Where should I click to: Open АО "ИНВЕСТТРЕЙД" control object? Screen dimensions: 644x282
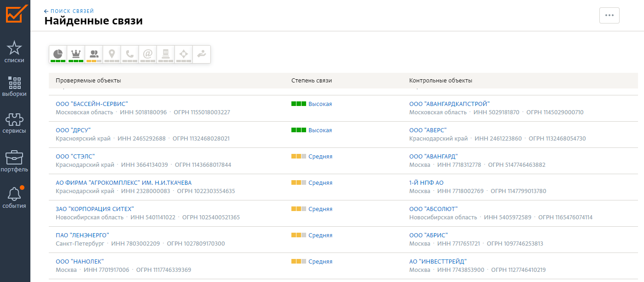tap(438, 262)
